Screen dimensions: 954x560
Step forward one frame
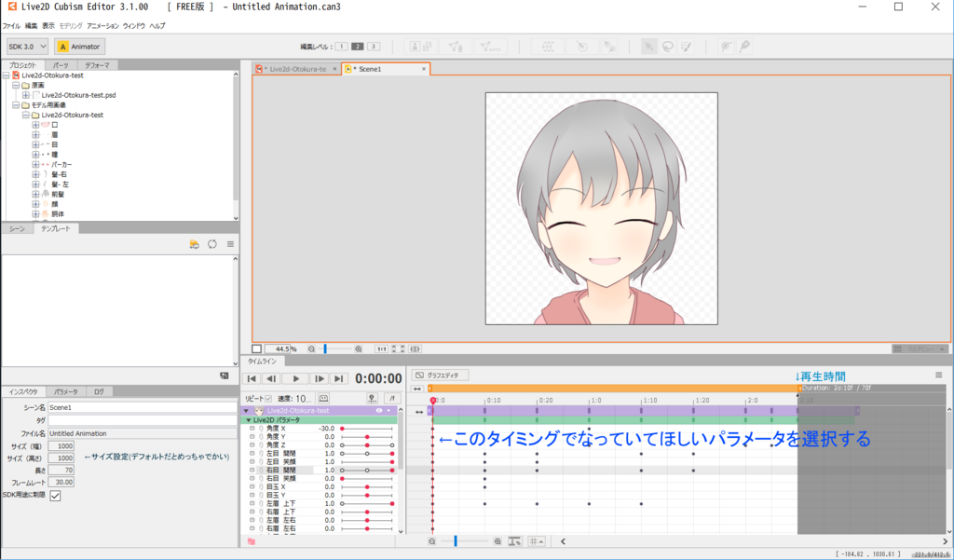[319, 378]
